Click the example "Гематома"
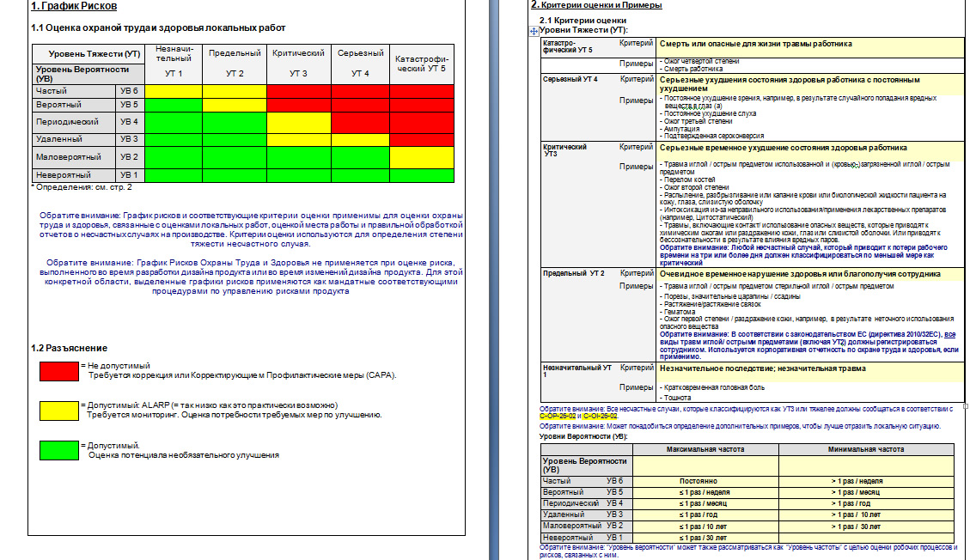 point(680,312)
